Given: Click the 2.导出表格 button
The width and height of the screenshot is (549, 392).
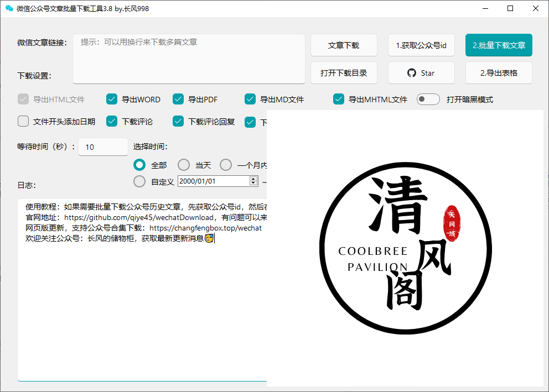Looking at the screenshot, I should click(499, 73).
